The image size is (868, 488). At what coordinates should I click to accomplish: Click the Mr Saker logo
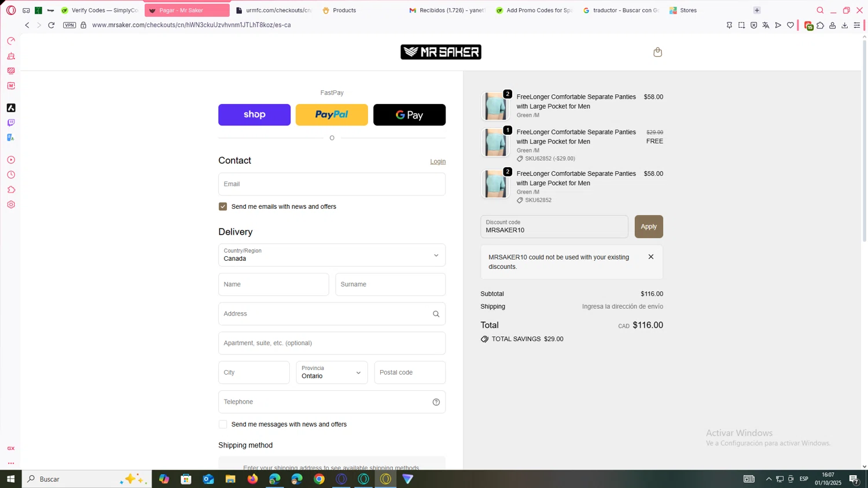click(441, 52)
